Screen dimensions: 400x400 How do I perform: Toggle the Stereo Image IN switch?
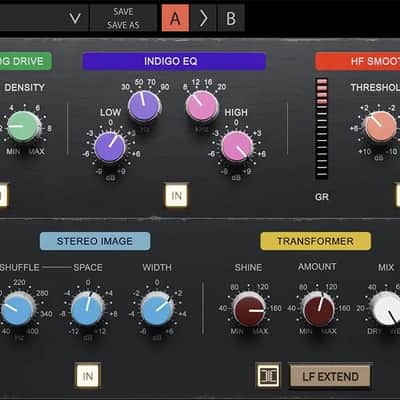pyautogui.click(x=87, y=376)
